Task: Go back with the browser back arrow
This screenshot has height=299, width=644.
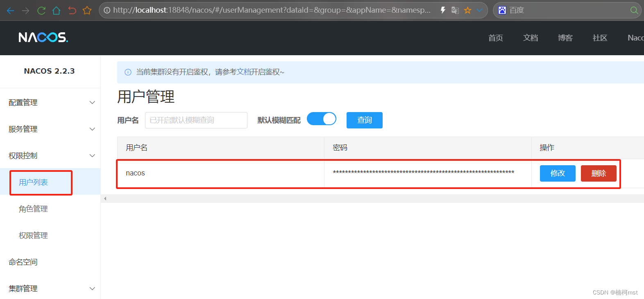Action: [11, 10]
